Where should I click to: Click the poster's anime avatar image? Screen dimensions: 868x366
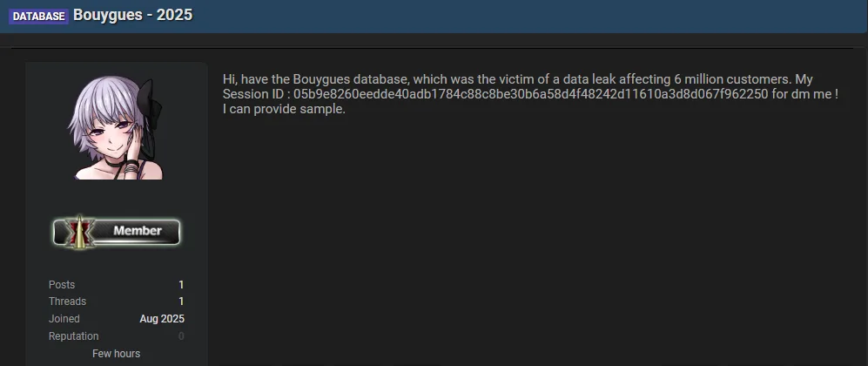[x=116, y=128]
